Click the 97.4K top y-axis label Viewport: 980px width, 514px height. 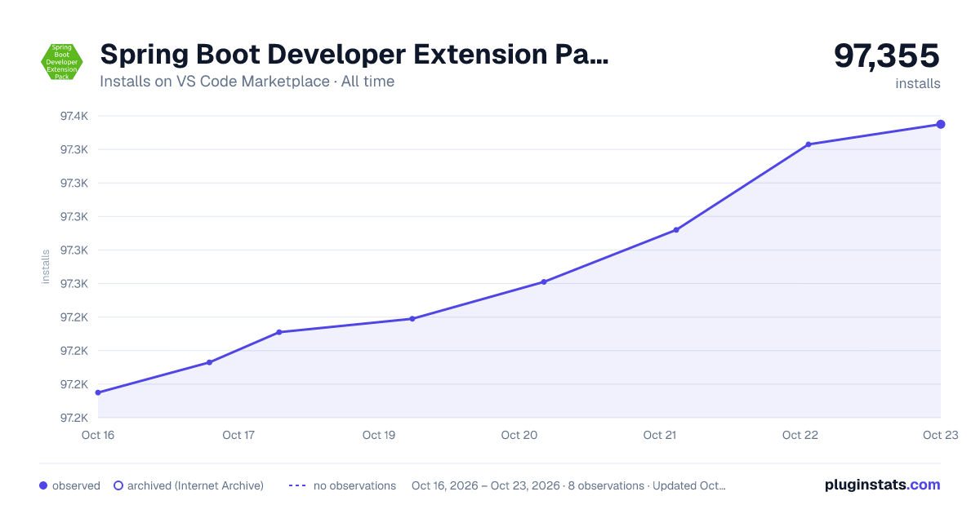pyautogui.click(x=74, y=116)
